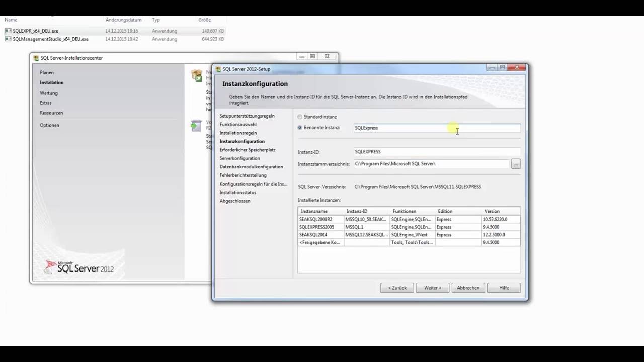Screen dimensions: 644x362
Task: Select Instanzkonfiguration step in setup sidebar
Action: pyautogui.click(x=242, y=142)
